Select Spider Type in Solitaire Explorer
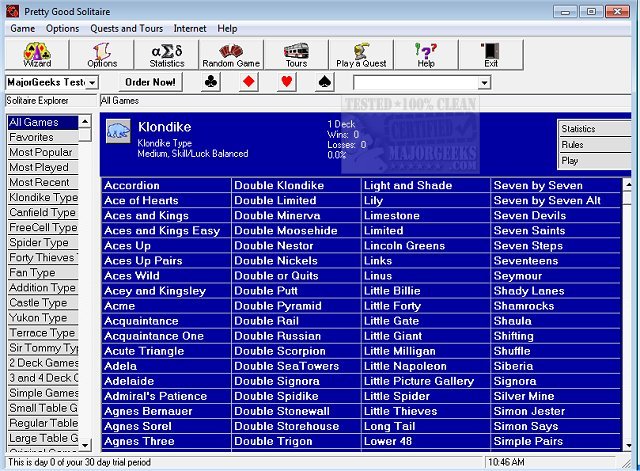The height and width of the screenshot is (471, 640). pyautogui.click(x=39, y=243)
